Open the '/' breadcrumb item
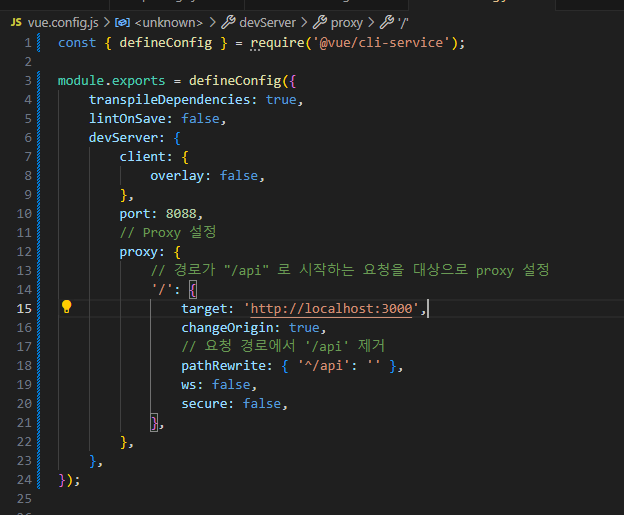Image resolution: width=624 pixels, height=515 pixels. (x=403, y=23)
